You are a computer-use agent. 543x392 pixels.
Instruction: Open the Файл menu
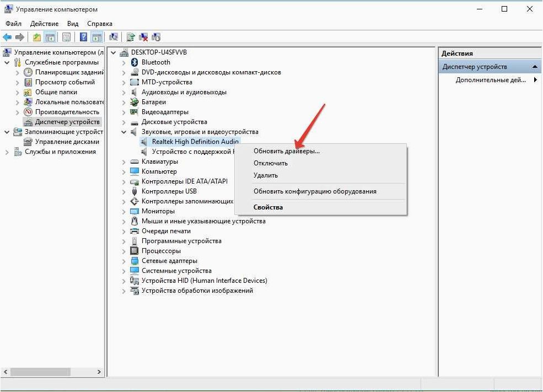click(x=13, y=24)
